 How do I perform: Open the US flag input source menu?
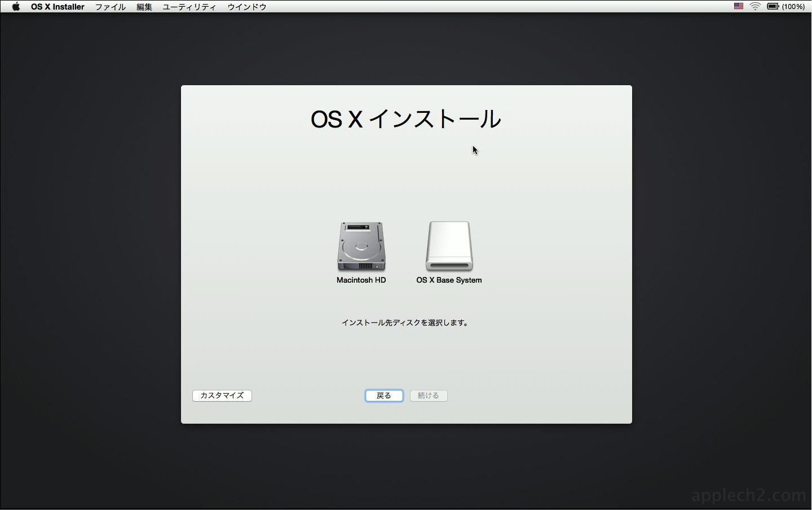pyautogui.click(x=739, y=7)
